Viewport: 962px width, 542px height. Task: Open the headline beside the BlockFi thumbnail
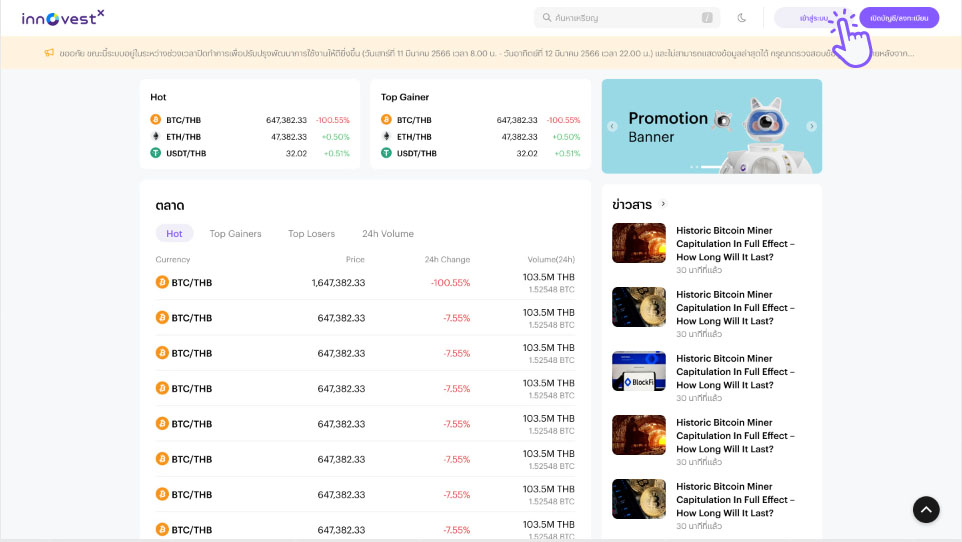[735, 371]
